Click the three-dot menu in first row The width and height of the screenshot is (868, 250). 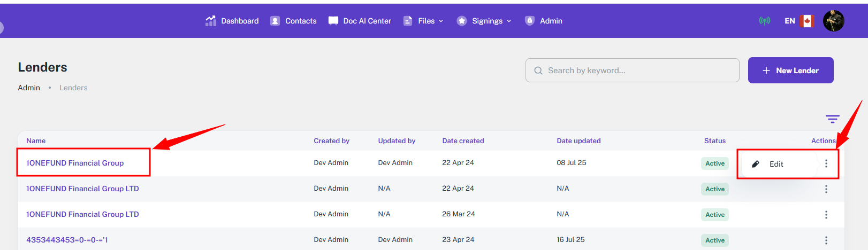point(826,163)
